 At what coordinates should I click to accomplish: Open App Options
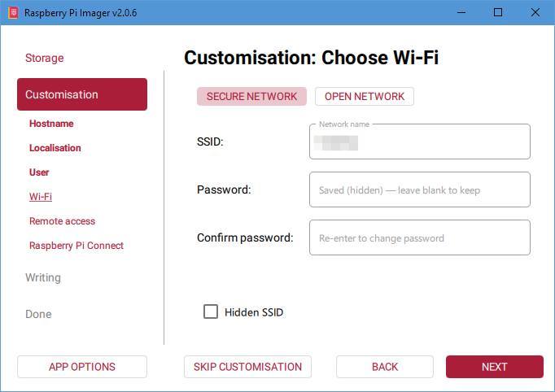(81, 367)
